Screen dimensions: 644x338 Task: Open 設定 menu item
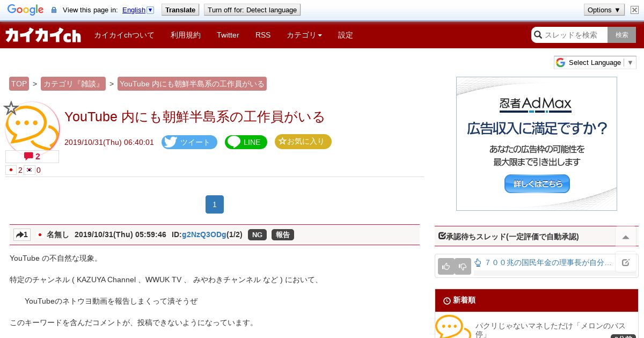click(346, 35)
